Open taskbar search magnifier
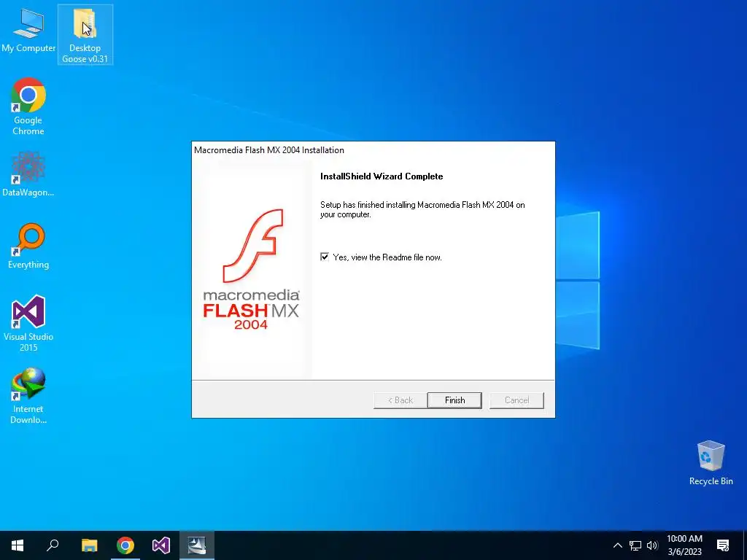Image resolution: width=747 pixels, height=560 pixels. [x=53, y=545]
